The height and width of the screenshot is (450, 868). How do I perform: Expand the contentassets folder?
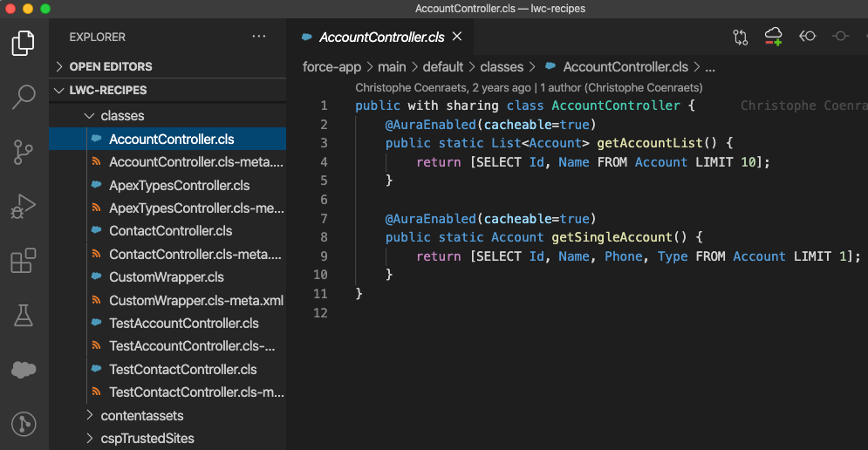[141, 416]
